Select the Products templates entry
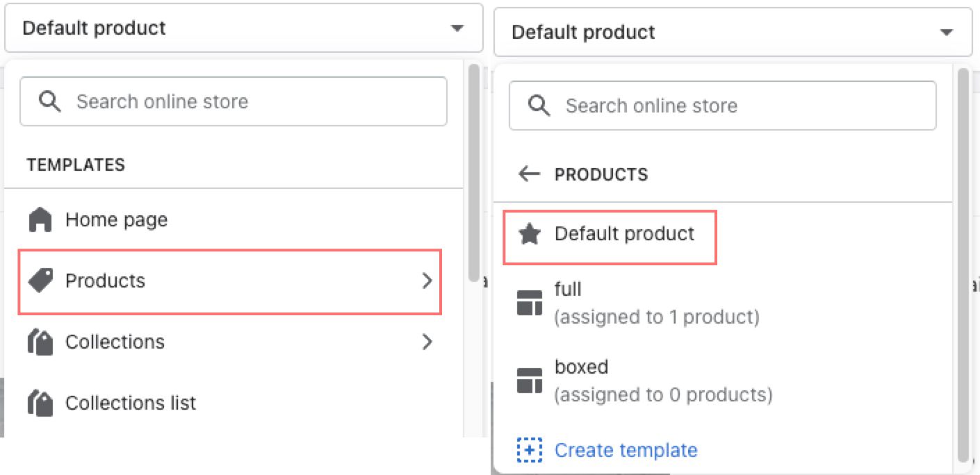 230,281
